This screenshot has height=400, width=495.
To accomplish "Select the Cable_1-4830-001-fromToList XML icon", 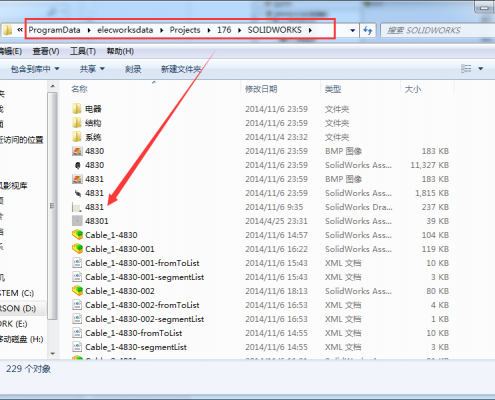I will click(x=77, y=263).
